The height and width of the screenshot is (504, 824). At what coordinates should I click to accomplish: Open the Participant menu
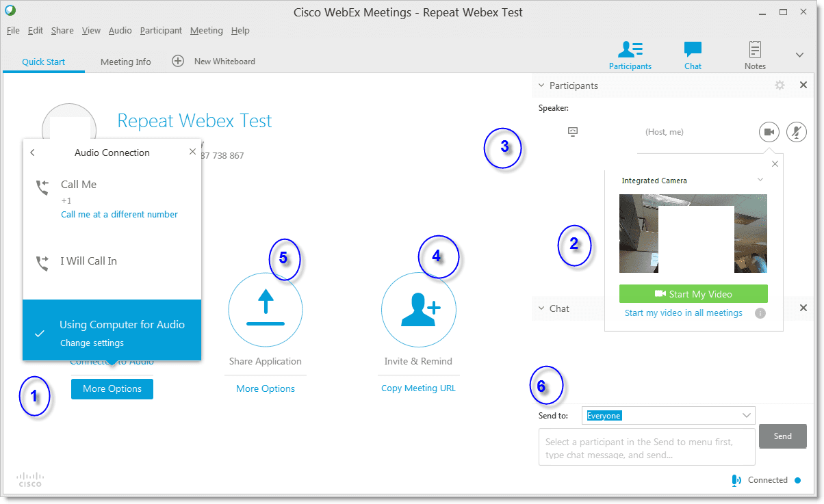161,30
